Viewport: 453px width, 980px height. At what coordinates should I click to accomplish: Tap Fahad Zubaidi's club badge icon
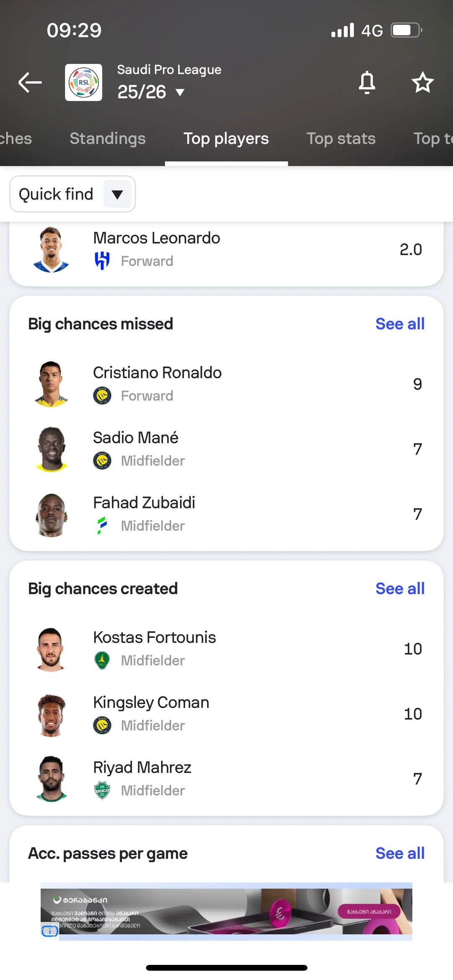click(x=102, y=525)
